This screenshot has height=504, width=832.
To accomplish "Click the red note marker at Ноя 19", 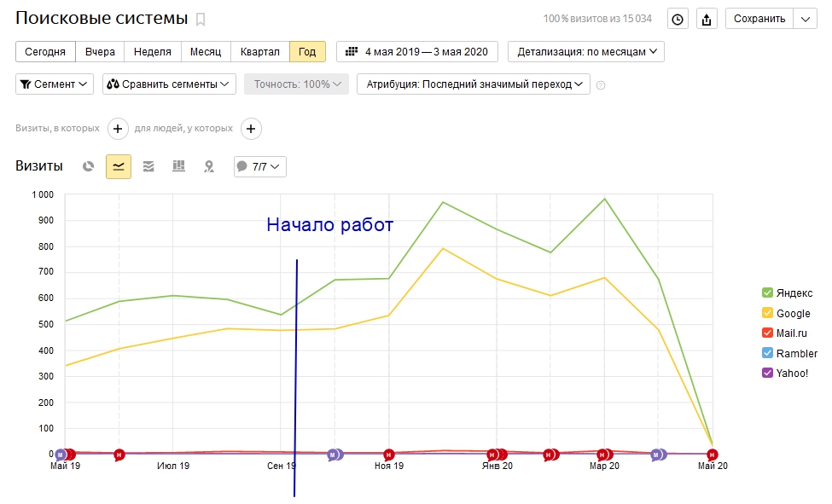I will click(388, 455).
